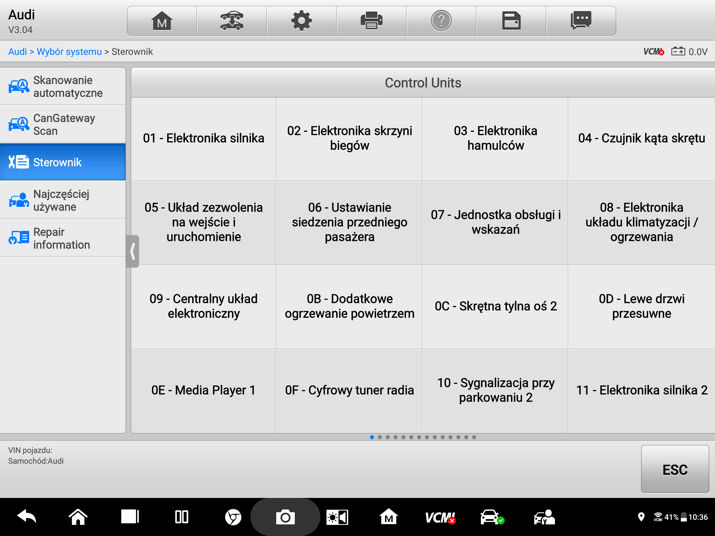Tap the Wi-Fi indicator in status area

pyautogui.click(x=658, y=517)
